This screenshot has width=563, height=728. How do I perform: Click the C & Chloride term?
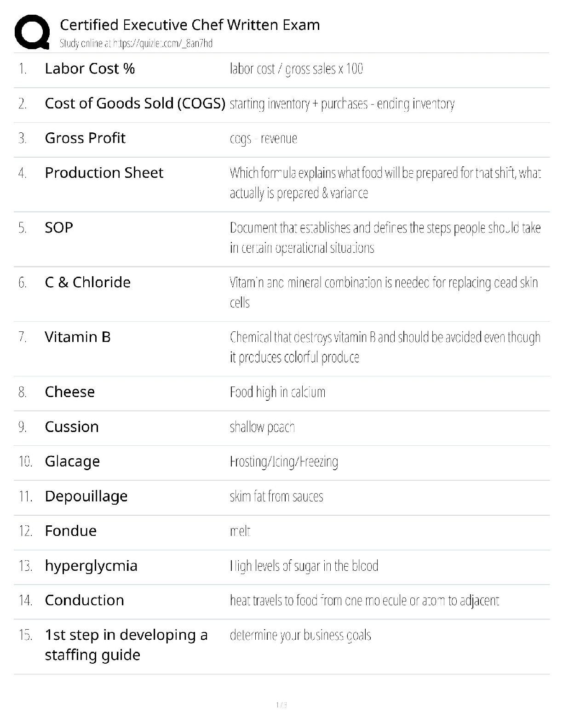(87, 282)
